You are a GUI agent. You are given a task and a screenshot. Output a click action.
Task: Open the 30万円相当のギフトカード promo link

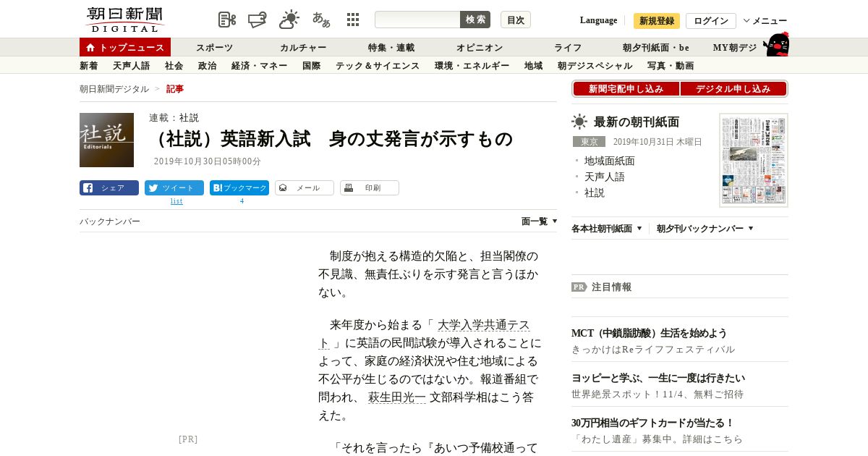[653, 423]
